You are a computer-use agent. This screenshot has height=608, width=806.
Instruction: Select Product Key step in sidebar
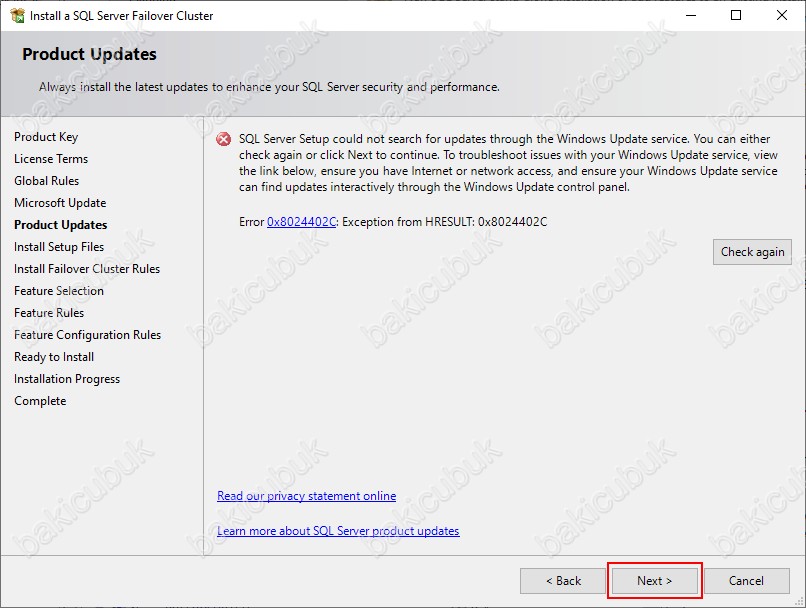(x=46, y=137)
